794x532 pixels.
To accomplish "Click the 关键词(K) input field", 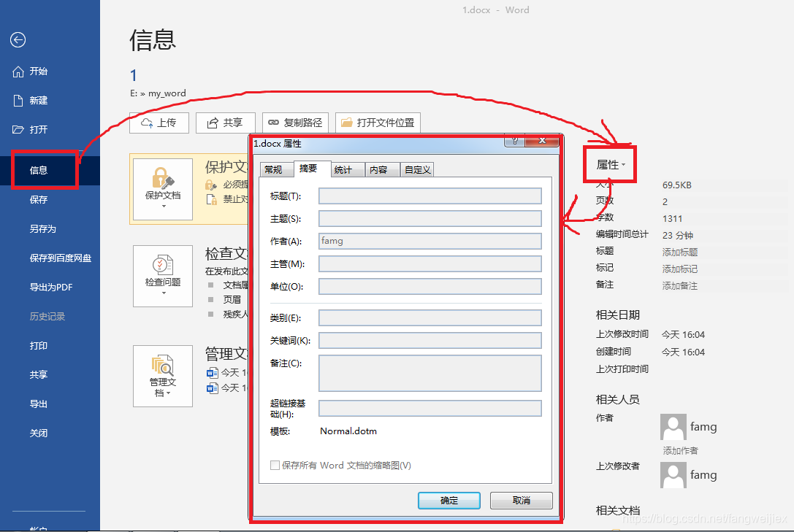I will (x=430, y=340).
